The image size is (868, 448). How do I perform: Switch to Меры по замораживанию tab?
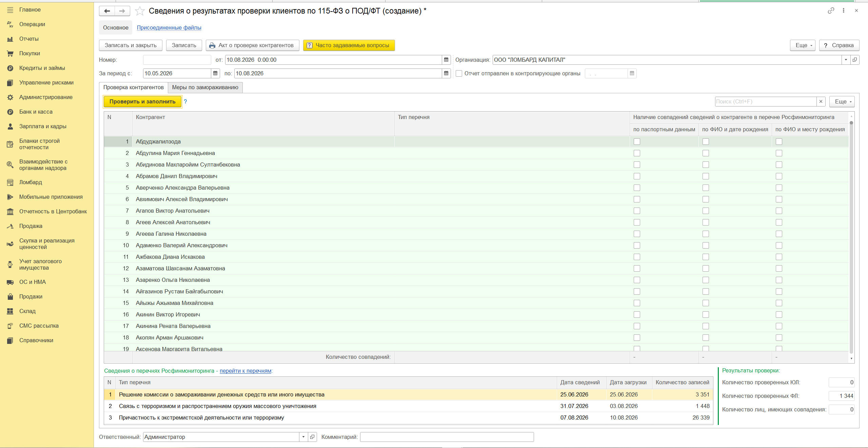(x=205, y=87)
